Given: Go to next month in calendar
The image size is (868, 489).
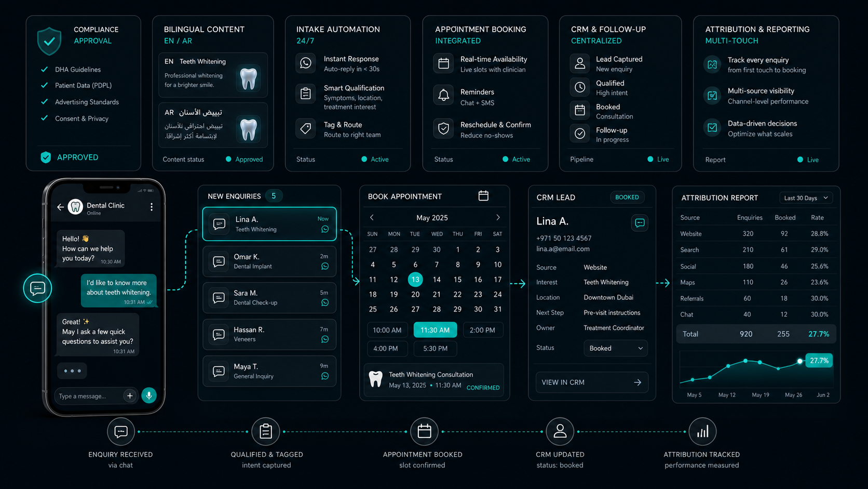Looking at the screenshot, I should (x=498, y=217).
